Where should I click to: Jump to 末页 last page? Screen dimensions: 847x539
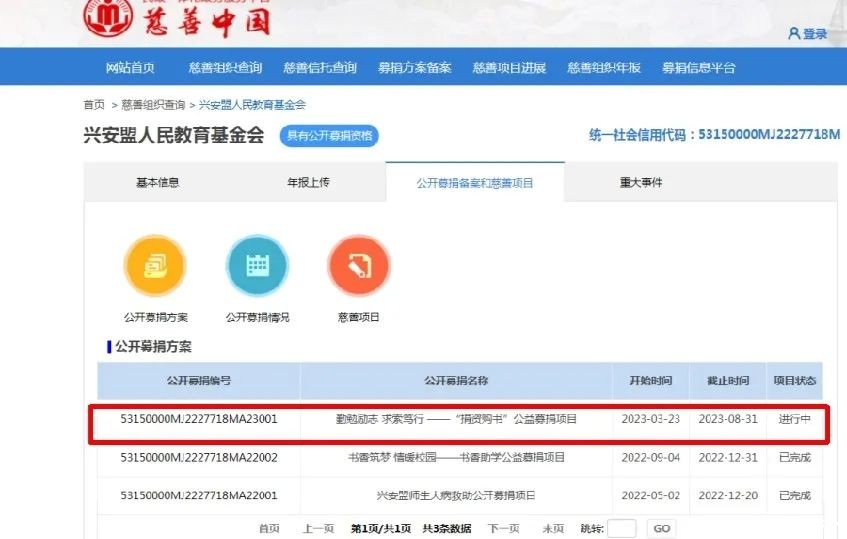553,529
